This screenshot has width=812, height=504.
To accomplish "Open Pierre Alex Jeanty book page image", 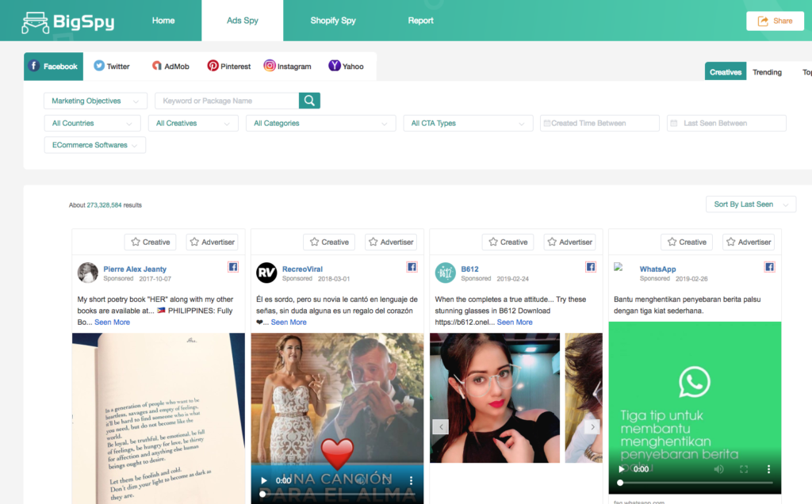I will pyautogui.click(x=159, y=418).
